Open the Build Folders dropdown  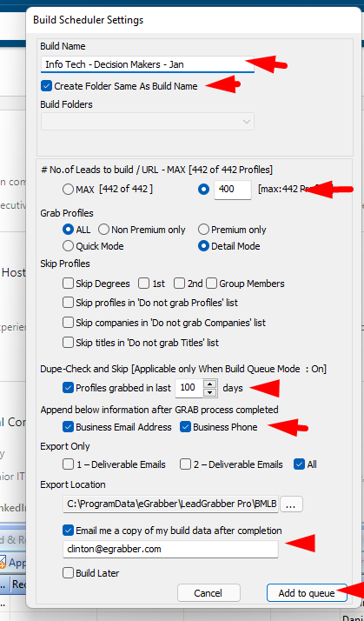[x=147, y=122]
